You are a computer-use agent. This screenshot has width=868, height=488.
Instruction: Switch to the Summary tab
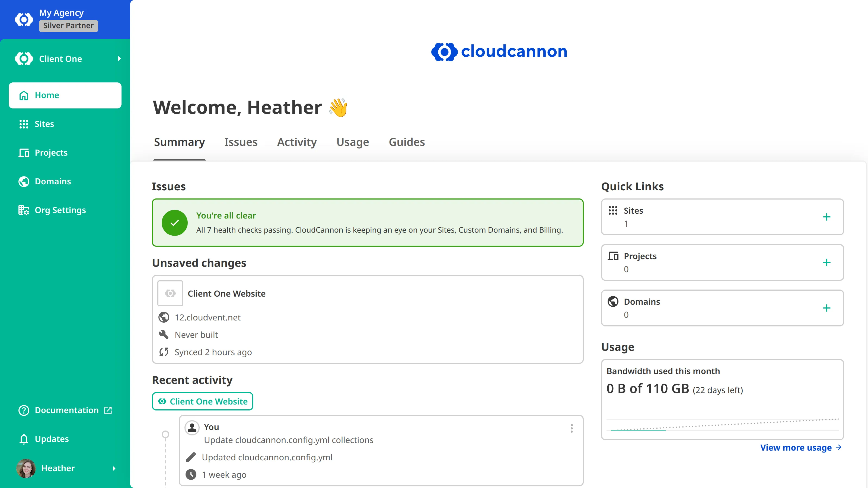(179, 142)
